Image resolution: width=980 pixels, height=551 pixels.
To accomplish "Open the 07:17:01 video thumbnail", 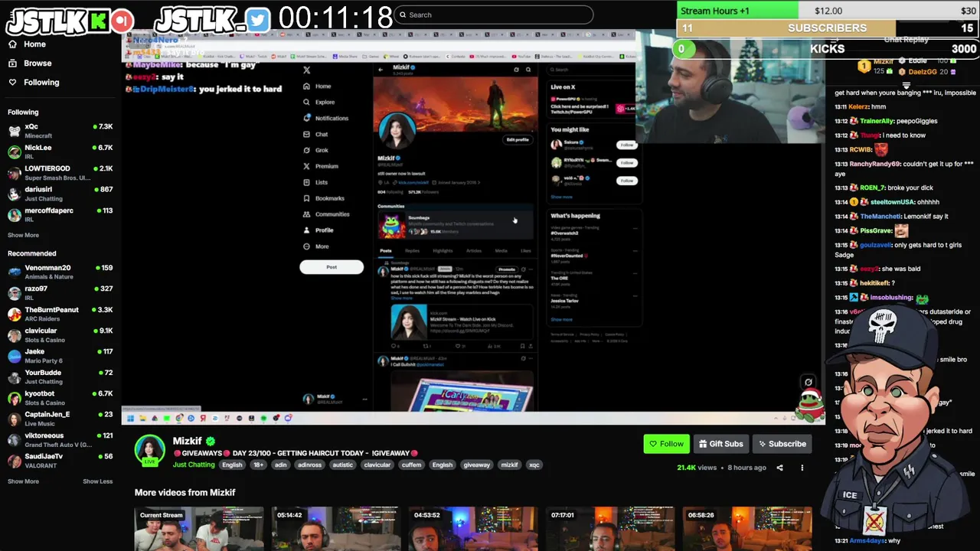I will coord(610,529).
